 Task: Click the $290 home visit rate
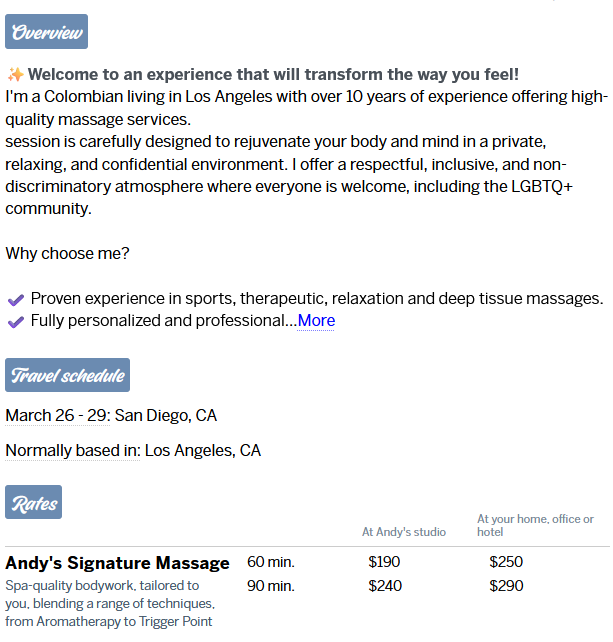tap(506, 586)
